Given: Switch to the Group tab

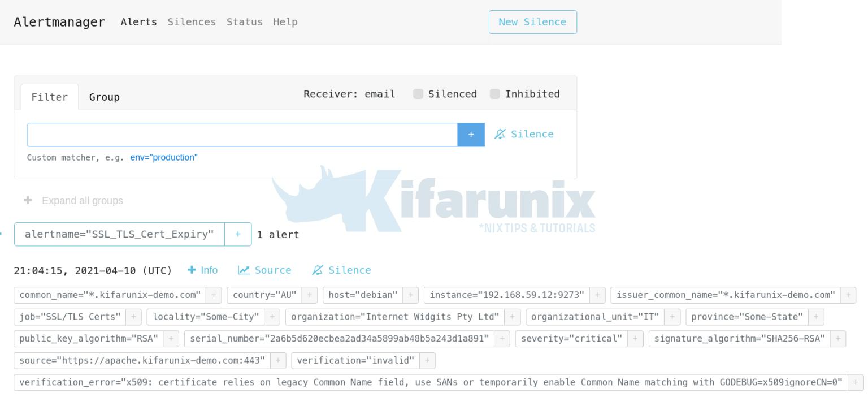Looking at the screenshot, I should click(104, 97).
